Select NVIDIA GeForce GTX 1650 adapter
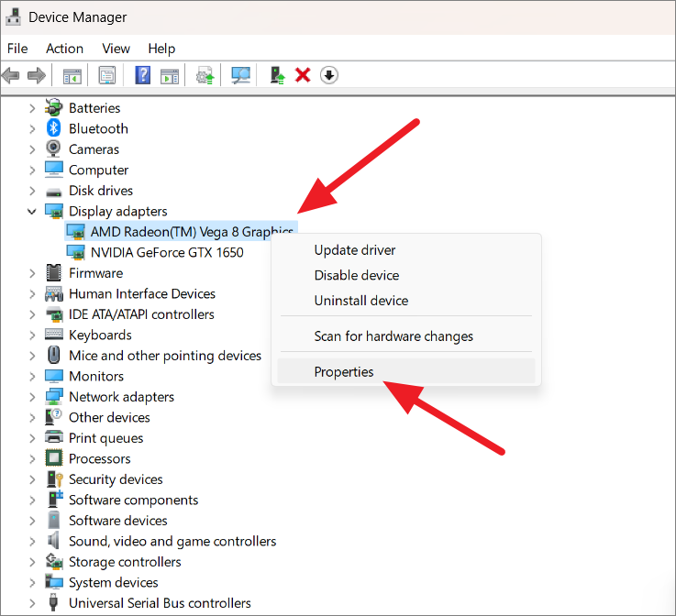The width and height of the screenshot is (676, 616). tap(167, 252)
